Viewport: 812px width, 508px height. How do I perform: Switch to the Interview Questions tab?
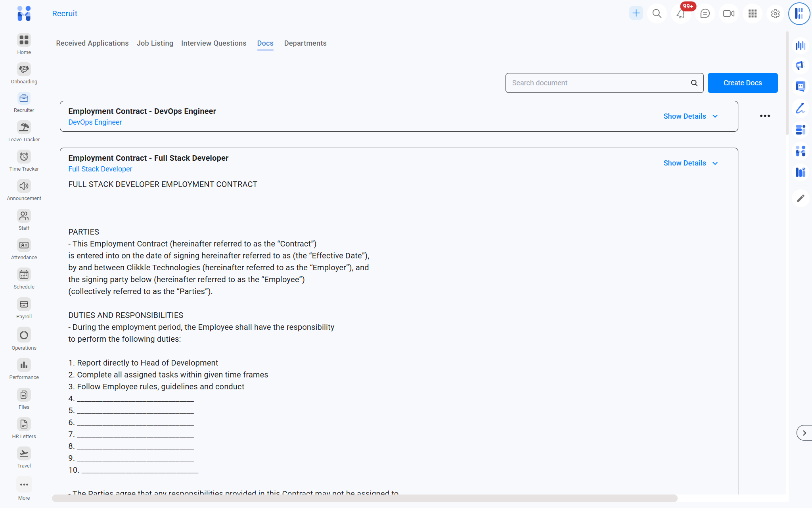pyautogui.click(x=213, y=43)
